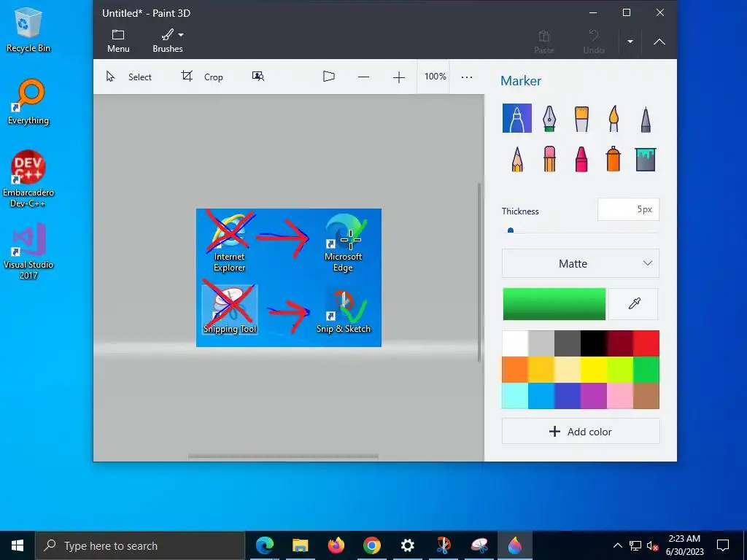Choose the black color swatch

[x=594, y=343]
